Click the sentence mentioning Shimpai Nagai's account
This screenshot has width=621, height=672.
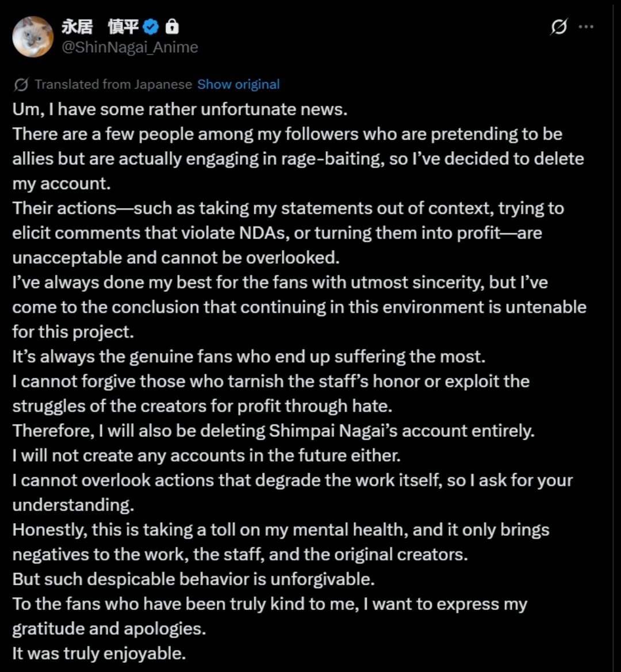273,431
